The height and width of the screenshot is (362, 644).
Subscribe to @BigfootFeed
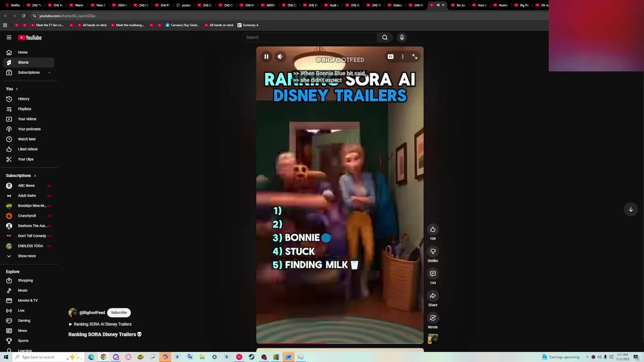(119, 313)
